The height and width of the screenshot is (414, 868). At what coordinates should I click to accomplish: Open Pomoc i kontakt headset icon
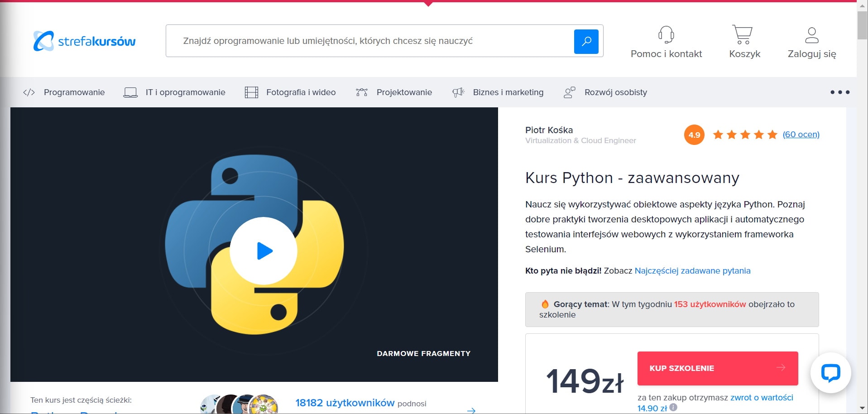666,34
